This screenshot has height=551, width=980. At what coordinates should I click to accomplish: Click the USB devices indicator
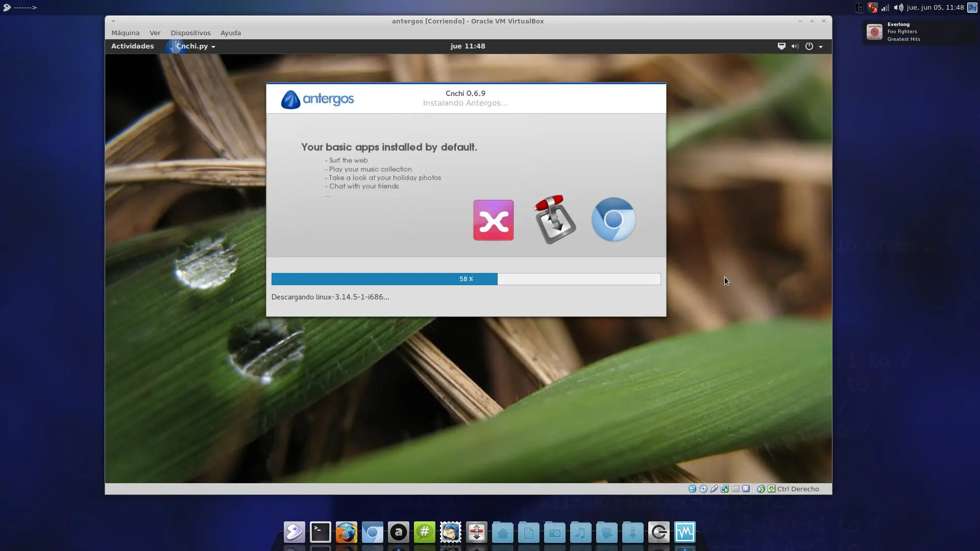click(x=714, y=489)
